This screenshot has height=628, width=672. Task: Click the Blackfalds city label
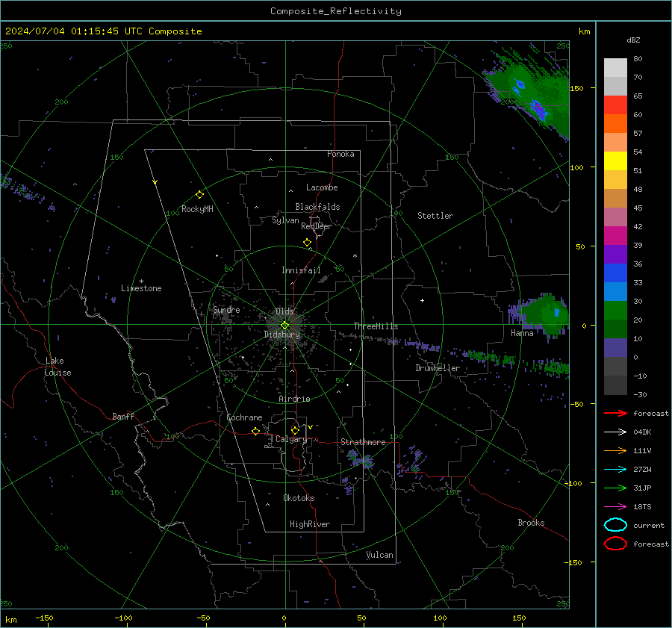(x=317, y=207)
